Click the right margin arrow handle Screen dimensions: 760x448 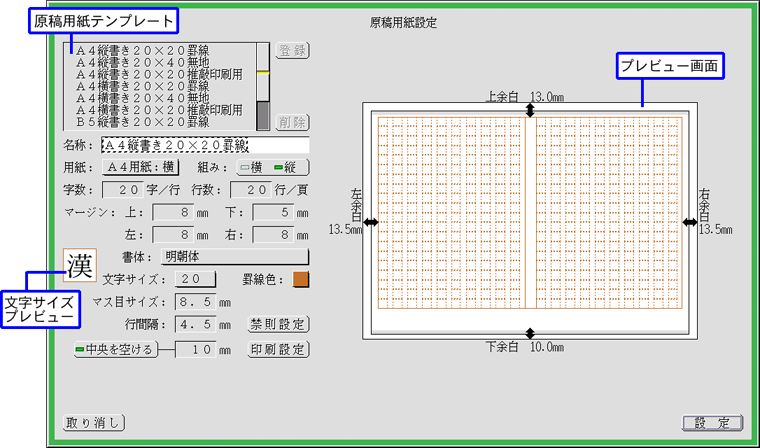click(x=689, y=222)
